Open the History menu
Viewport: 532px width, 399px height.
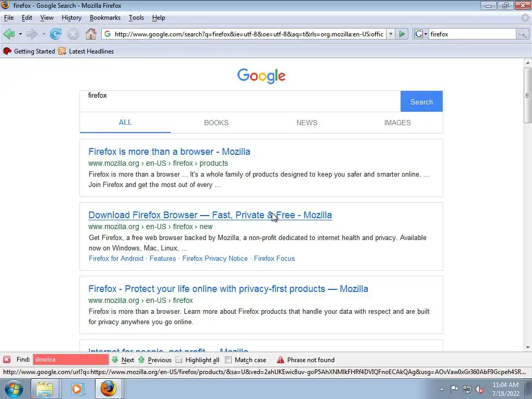pos(72,18)
